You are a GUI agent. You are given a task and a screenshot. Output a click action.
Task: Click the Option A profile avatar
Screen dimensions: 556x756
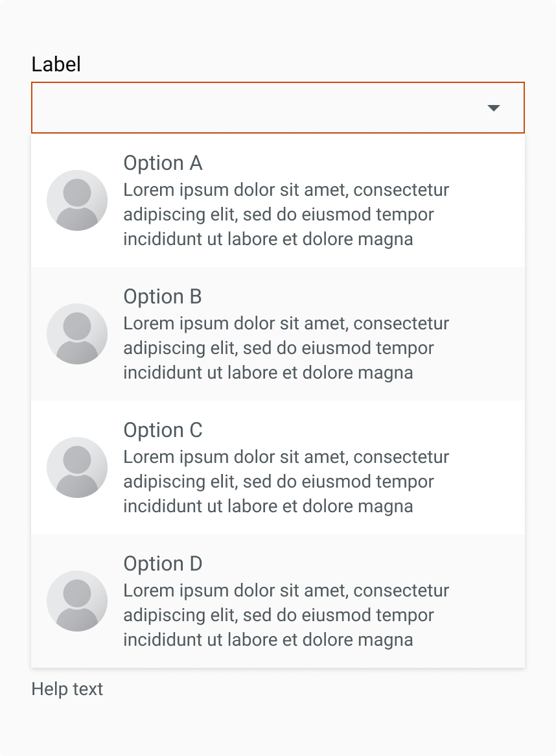77,200
